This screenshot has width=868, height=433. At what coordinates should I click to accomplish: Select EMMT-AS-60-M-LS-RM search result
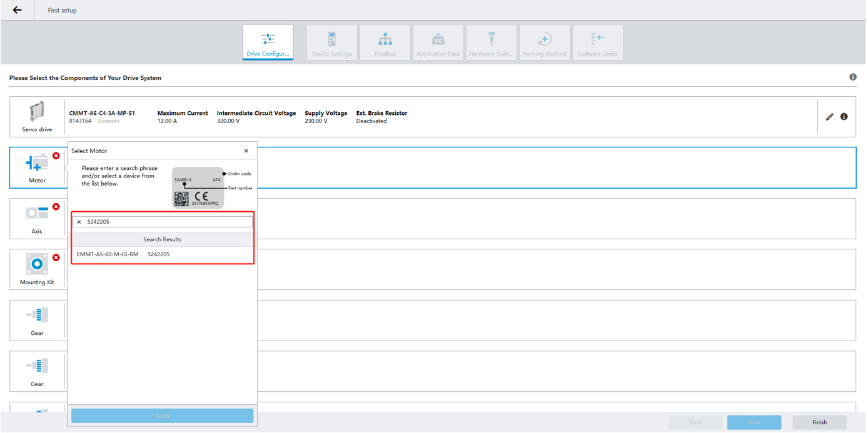point(123,254)
